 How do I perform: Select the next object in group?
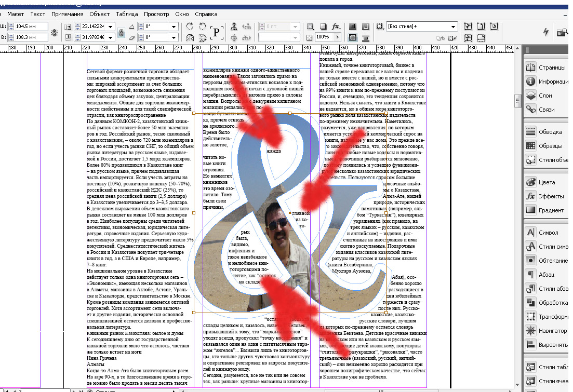(x=247, y=37)
